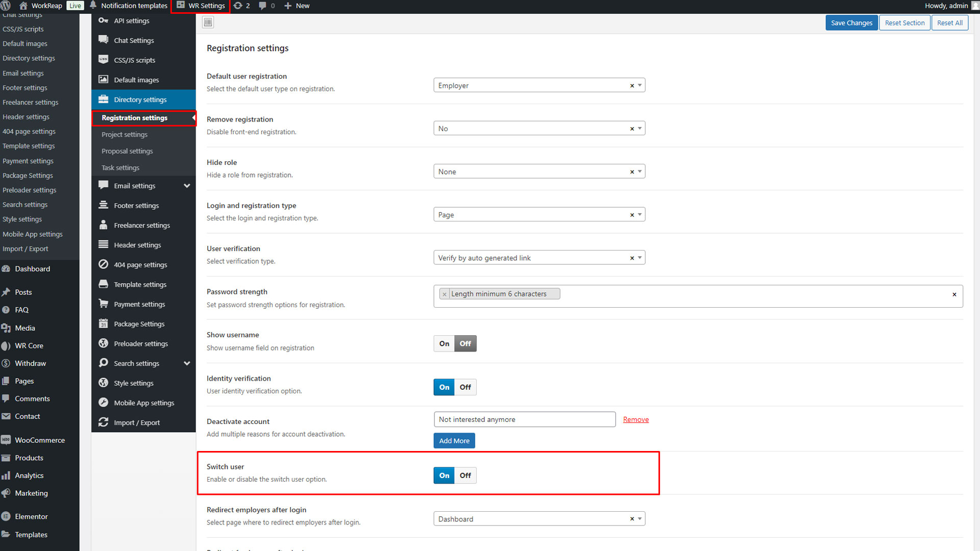980x551 pixels.
Task: Click the Freelancer settings person icon
Action: [103, 224]
